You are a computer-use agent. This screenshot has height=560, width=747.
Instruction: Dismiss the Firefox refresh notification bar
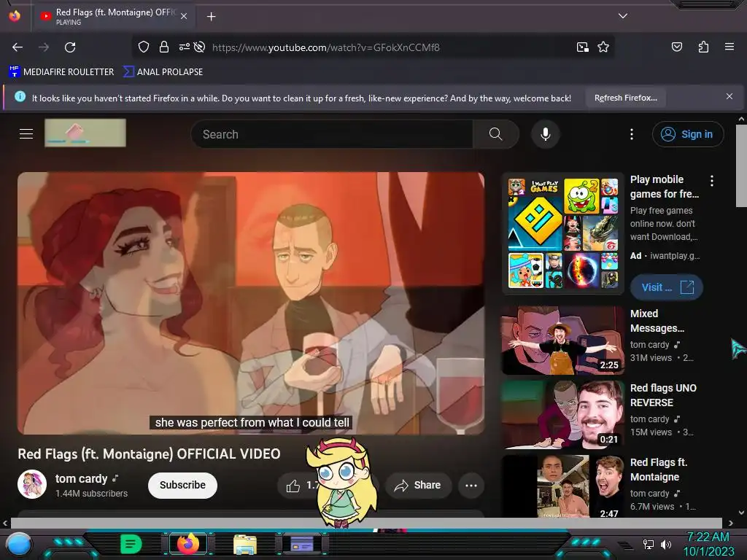pyautogui.click(x=729, y=97)
